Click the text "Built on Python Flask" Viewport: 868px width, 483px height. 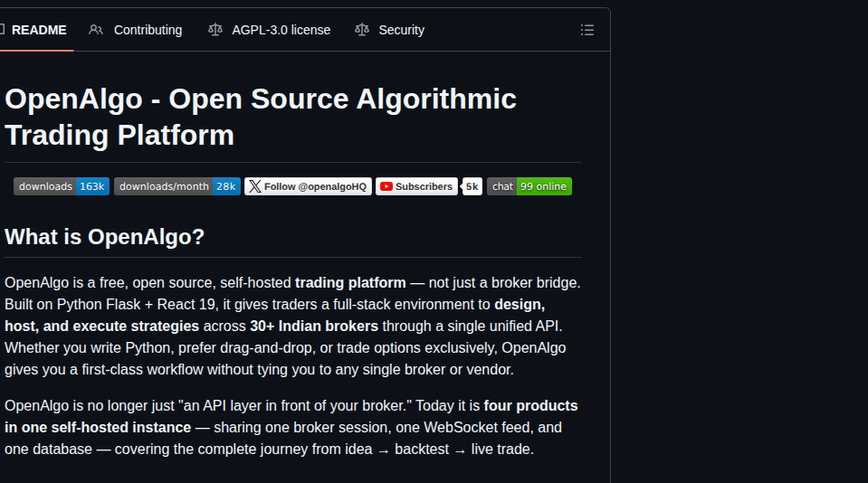[72, 304]
